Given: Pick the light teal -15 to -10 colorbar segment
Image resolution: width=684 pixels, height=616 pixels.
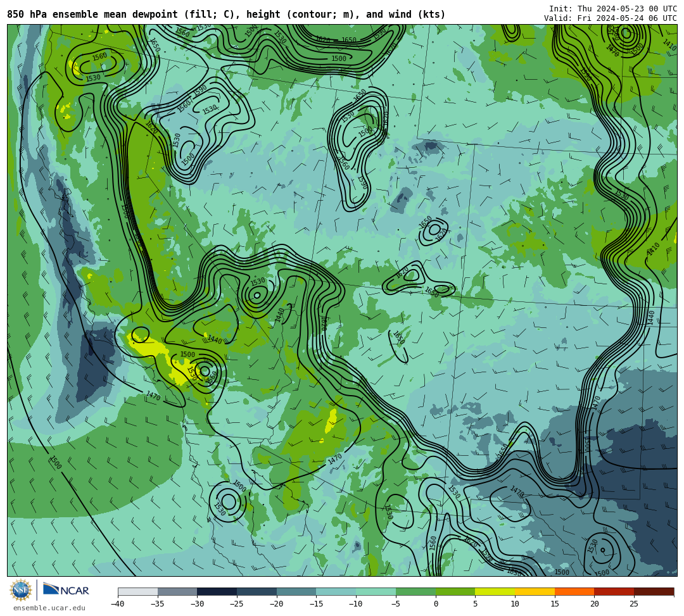Looking at the screenshot, I should [336, 591].
